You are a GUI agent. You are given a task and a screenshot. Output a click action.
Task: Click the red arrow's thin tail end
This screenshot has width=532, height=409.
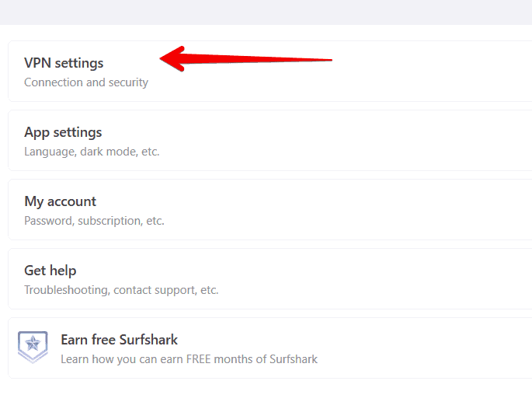[329, 59]
